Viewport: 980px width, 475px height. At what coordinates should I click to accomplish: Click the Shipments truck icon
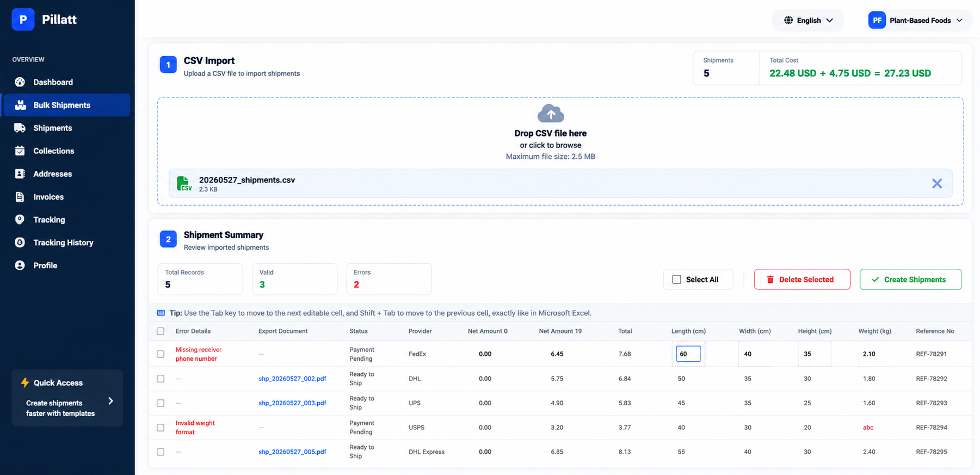click(x=20, y=128)
